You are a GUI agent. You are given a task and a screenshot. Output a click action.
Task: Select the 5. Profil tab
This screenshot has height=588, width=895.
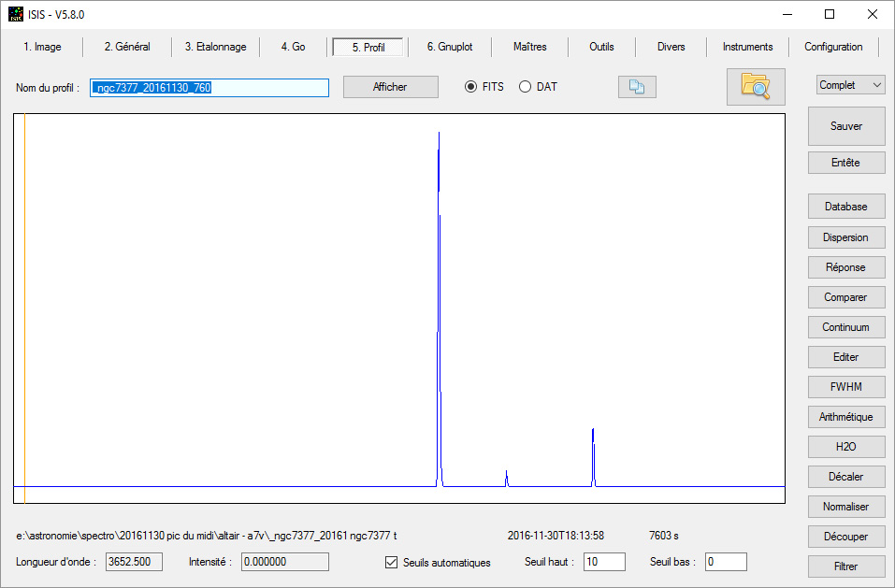pyautogui.click(x=368, y=48)
